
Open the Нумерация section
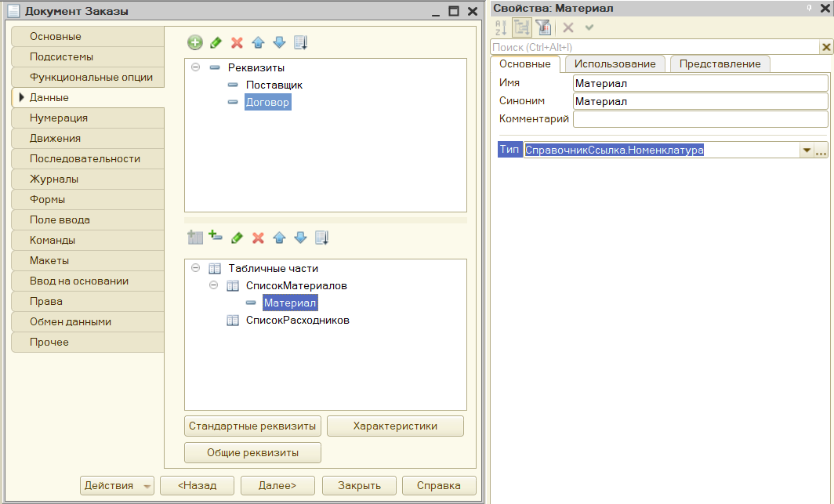pyautogui.click(x=88, y=118)
